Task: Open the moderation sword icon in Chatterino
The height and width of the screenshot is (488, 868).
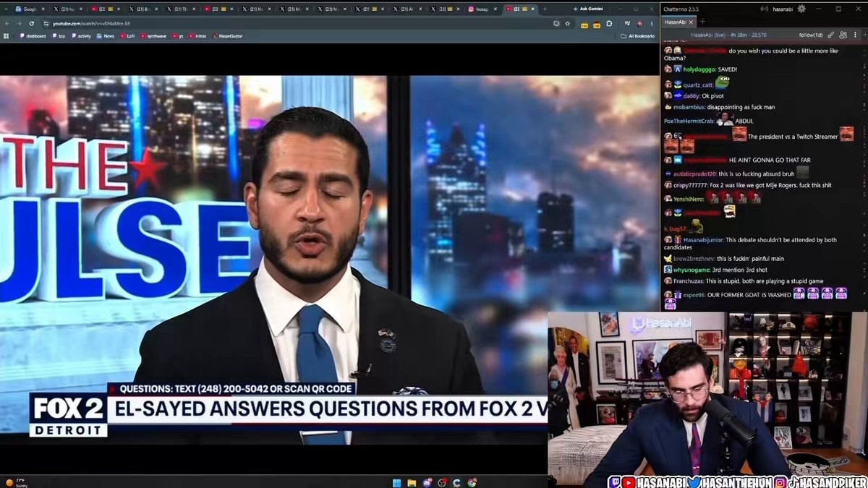Action: (x=831, y=34)
